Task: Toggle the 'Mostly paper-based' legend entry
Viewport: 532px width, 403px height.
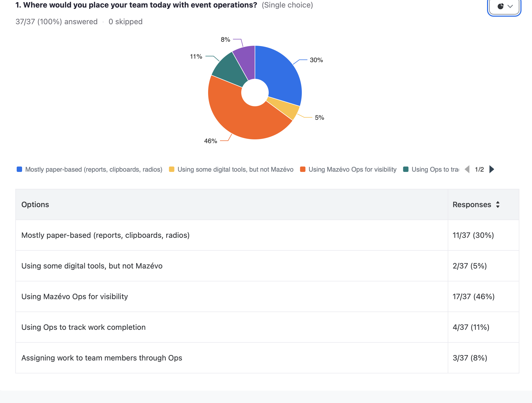Action: (94, 169)
